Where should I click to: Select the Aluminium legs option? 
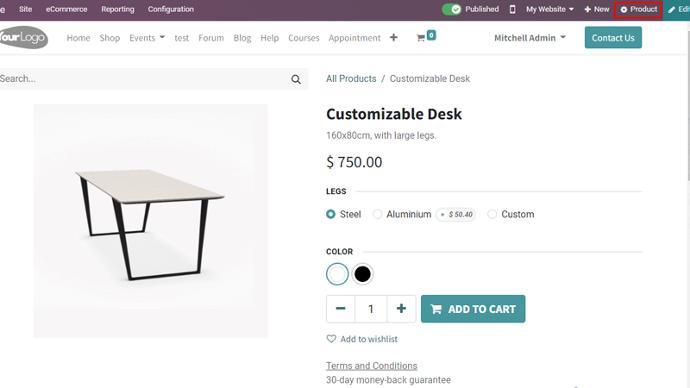(378, 214)
